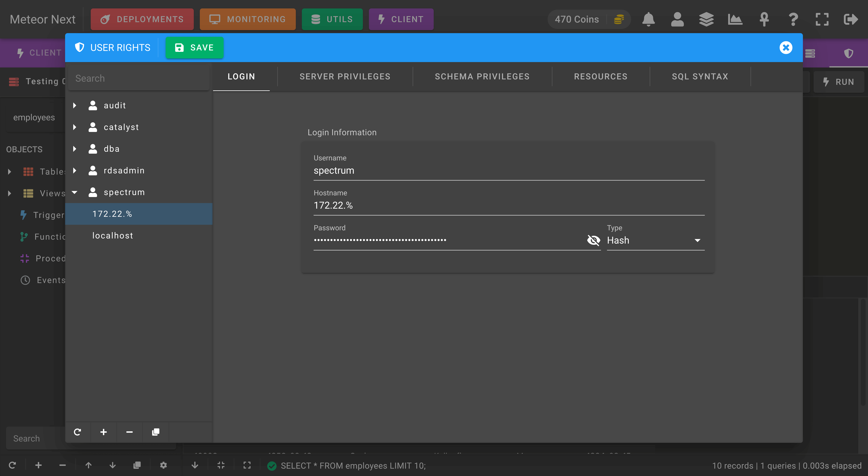This screenshot has height=476, width=868.
Task: Refresh the user rights list
Action: coord(77,432)
